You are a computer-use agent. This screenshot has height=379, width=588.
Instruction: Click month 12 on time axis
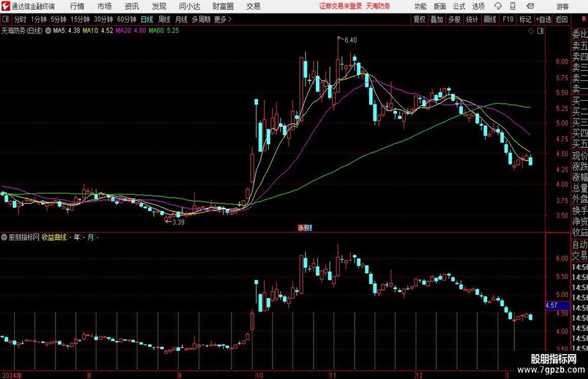tap(419, 375)
